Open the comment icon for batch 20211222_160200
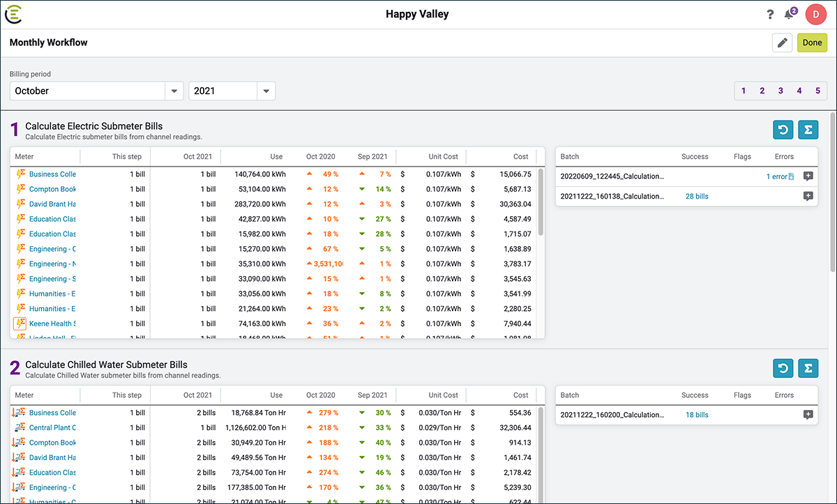The width and height of the screenshot is (837, 504). (x=808, y=415)
